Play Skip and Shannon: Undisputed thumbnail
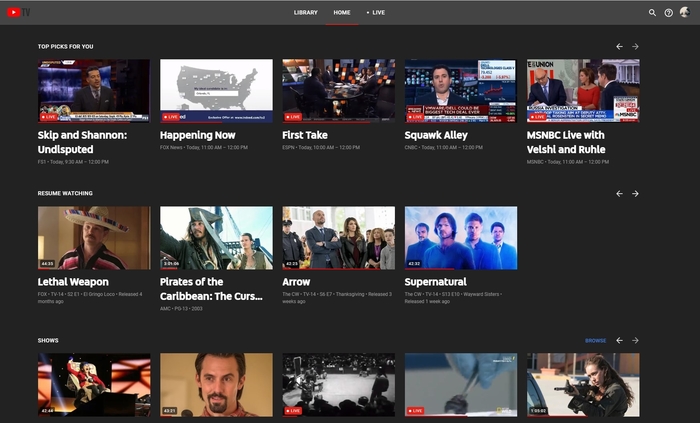Screen dimensions: 700x423 pos(94,91)
